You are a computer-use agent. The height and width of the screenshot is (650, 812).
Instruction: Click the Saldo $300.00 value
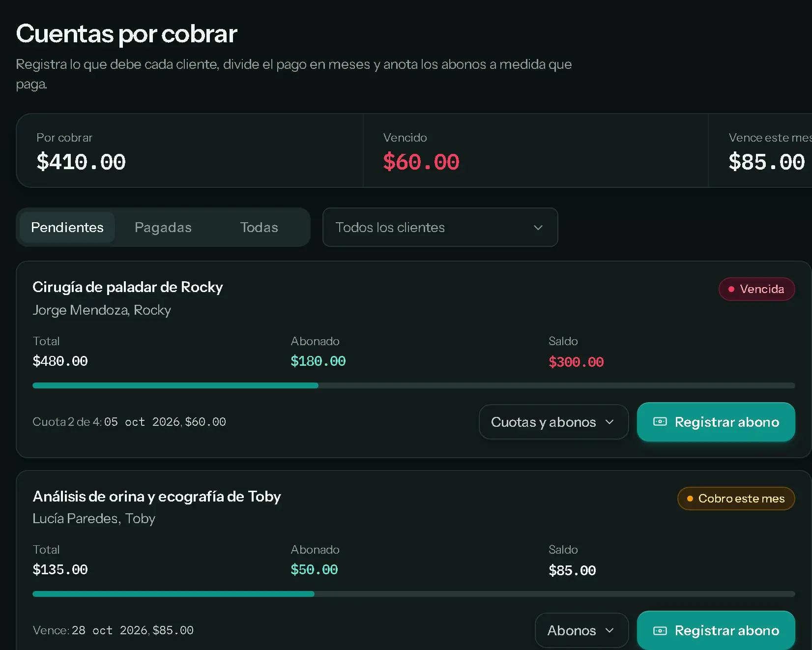pyautogui.click(x=576, y=362)
